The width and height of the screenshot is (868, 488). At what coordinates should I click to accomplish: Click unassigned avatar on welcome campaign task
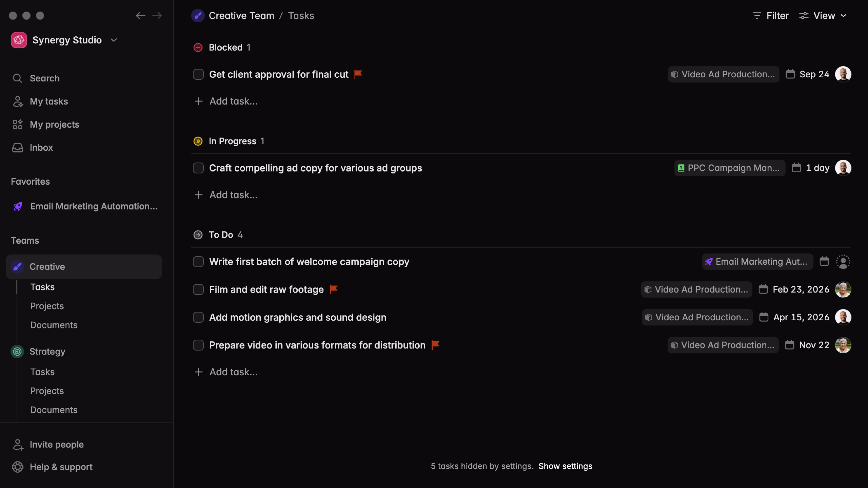(x=843, y=261)
